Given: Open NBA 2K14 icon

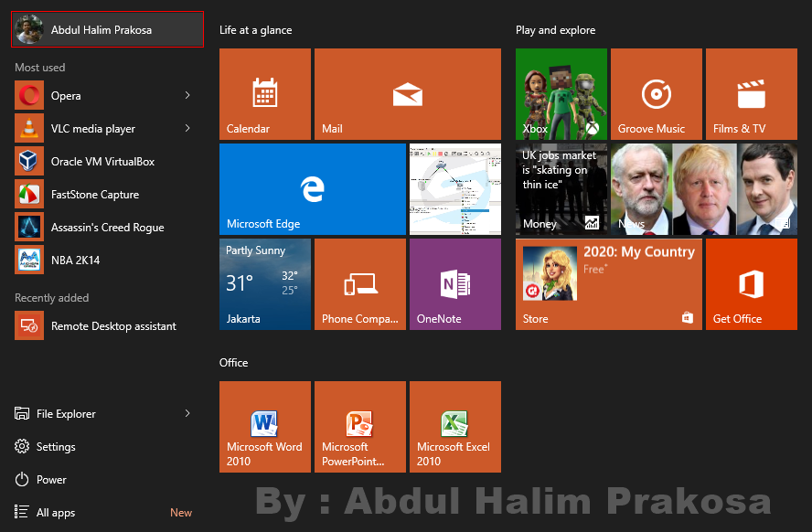Looking at the screenshot, I should click(29, 260).
